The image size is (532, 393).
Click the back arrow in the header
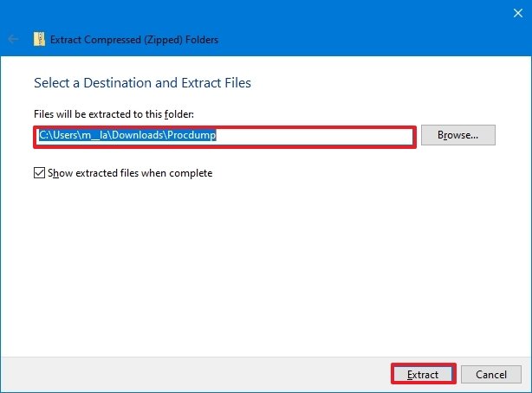(13, 39)
